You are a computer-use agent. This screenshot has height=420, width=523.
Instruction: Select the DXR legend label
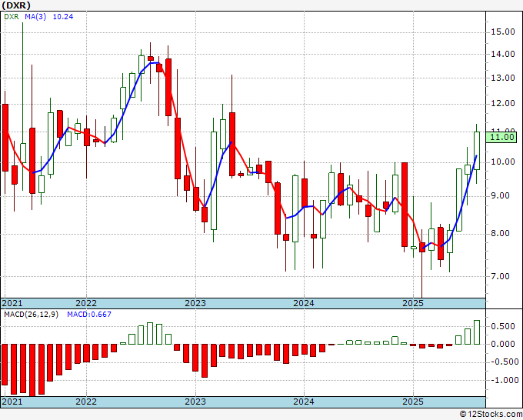click(12, 17)
